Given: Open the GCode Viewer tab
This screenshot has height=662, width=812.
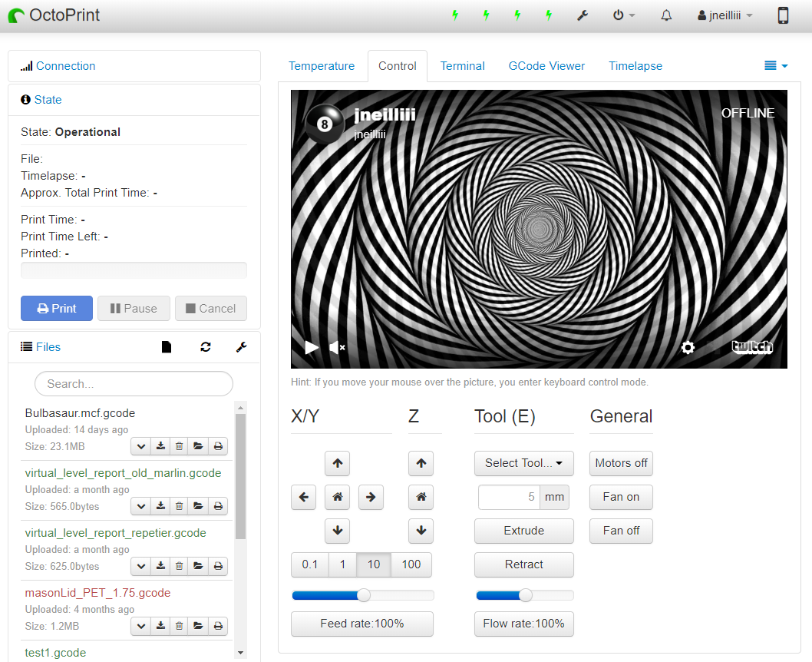Looking at the screenshot, I should click(546, 66).
